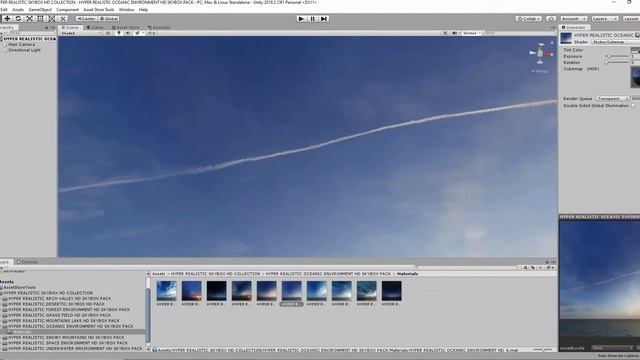The height and width of the screenshot is (360, 640).
Task: Switch to the Scene tab
Action: point(70,27)
